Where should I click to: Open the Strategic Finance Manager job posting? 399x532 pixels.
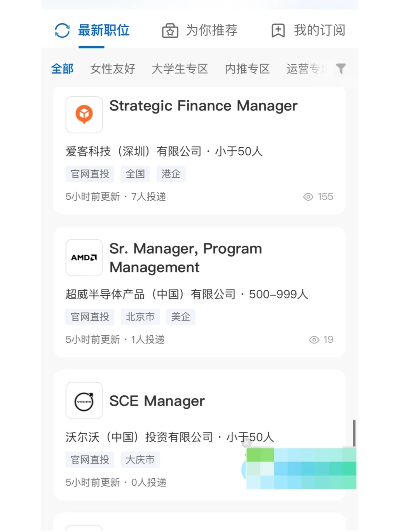coord(203,106)
